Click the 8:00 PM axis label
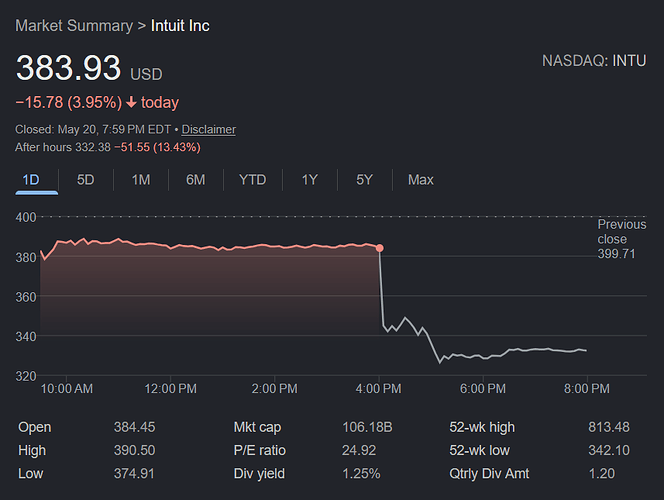This screenshot has width=664, height=500. pyautogui.click(x=587, y=389)
